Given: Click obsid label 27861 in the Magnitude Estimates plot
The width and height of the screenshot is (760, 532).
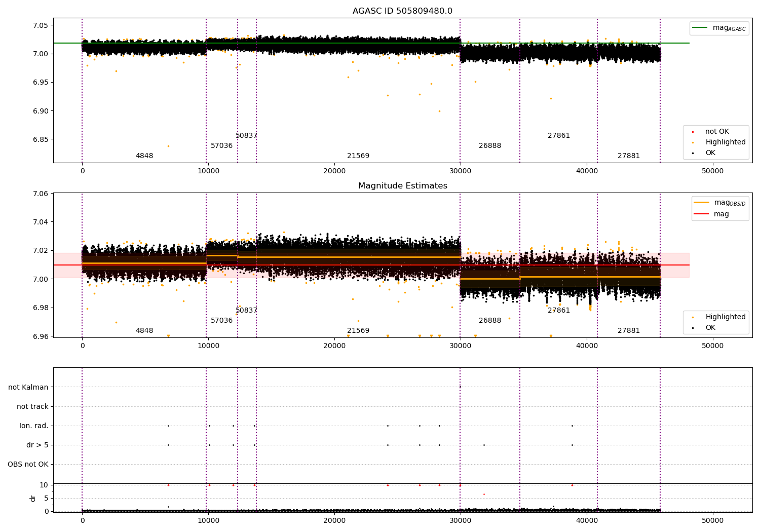Looking at the screenshot, I should coord(559,311).
